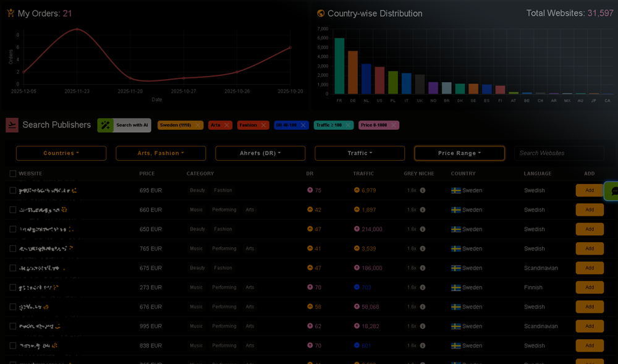Open the chat widget icon on right edge
This screenshot has height=364, width=618.
point(614,191)
